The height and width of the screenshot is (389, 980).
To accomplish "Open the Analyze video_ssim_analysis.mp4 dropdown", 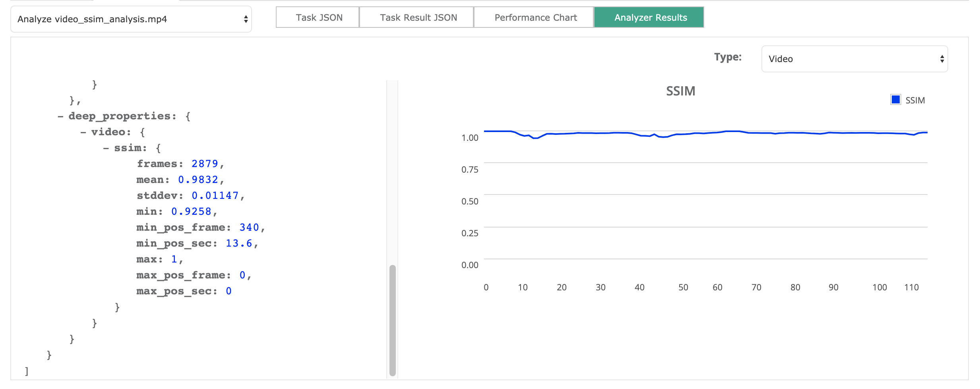I will click(x=131, y=19).
